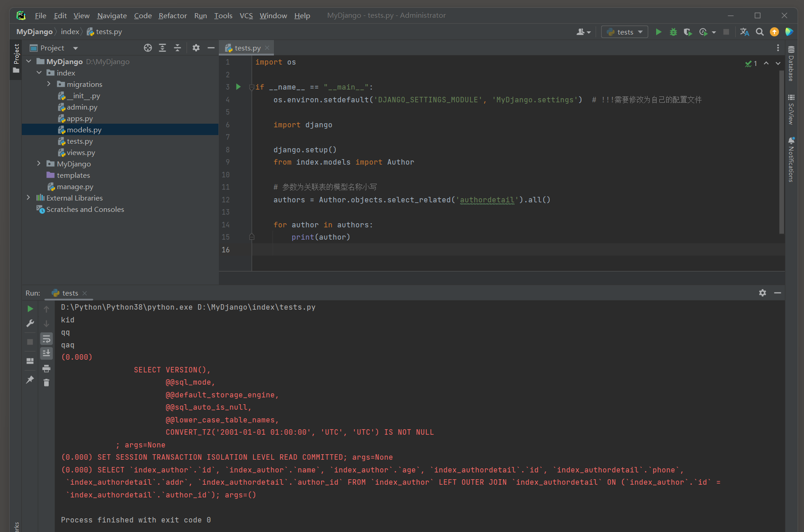Open the Tools menu
804x532 pixels.
pyautogui.click(x=223, y=15)
